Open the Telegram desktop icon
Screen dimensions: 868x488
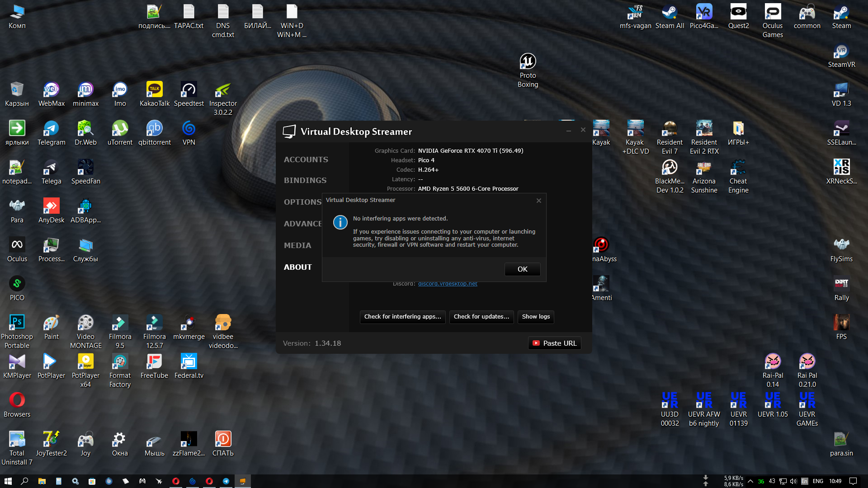pos(51,133)
